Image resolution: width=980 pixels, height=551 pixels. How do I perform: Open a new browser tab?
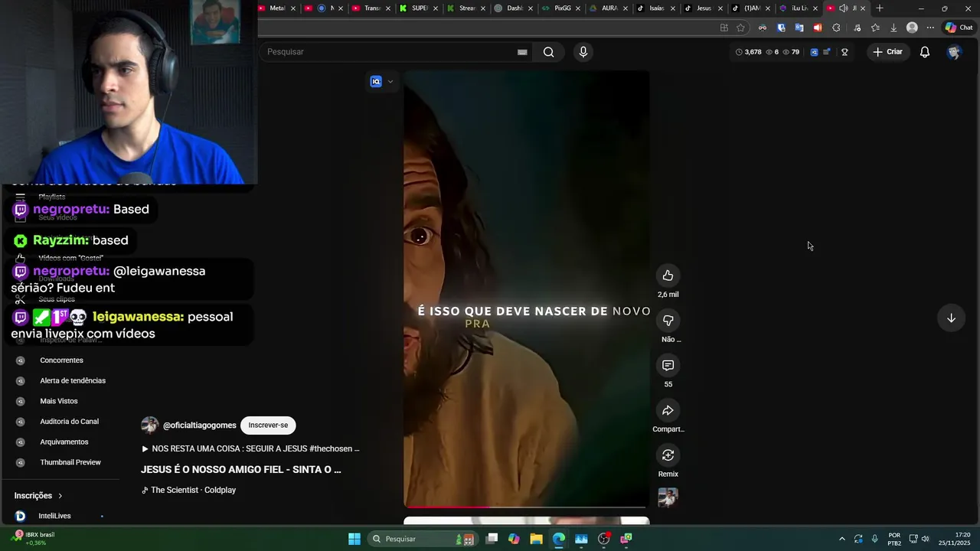[x=880, y=8]
